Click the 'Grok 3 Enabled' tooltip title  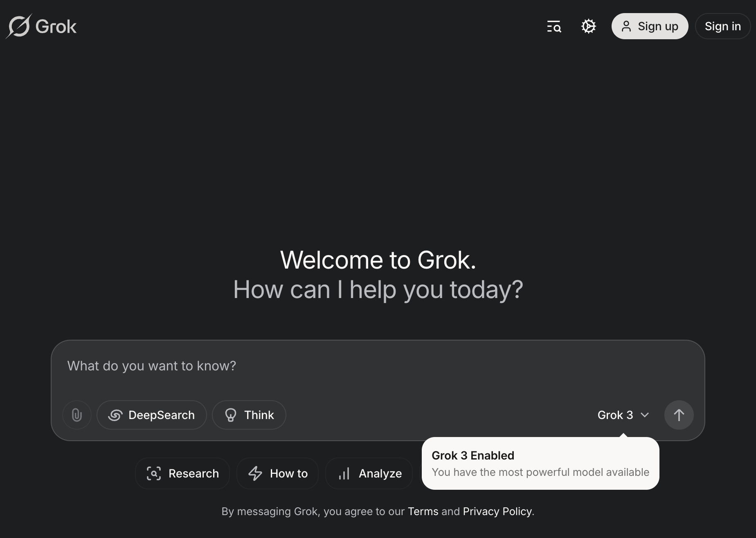click(473, 455)
